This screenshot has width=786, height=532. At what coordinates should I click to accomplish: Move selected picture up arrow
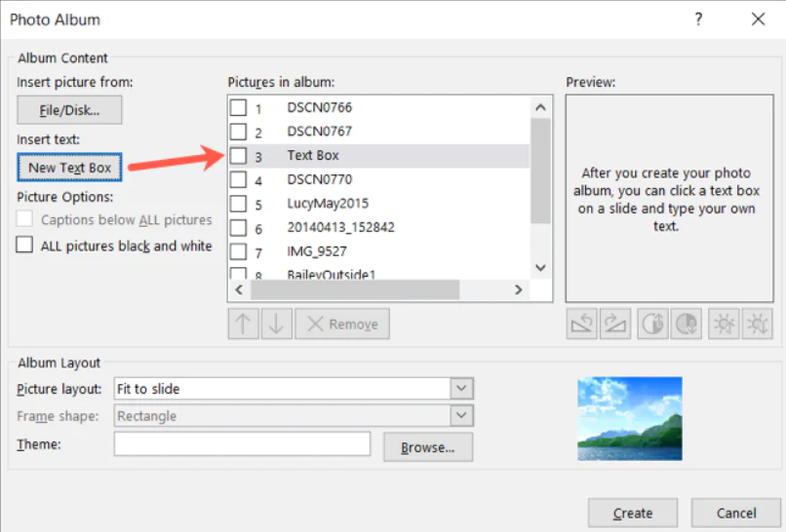[x=244, y=324]
